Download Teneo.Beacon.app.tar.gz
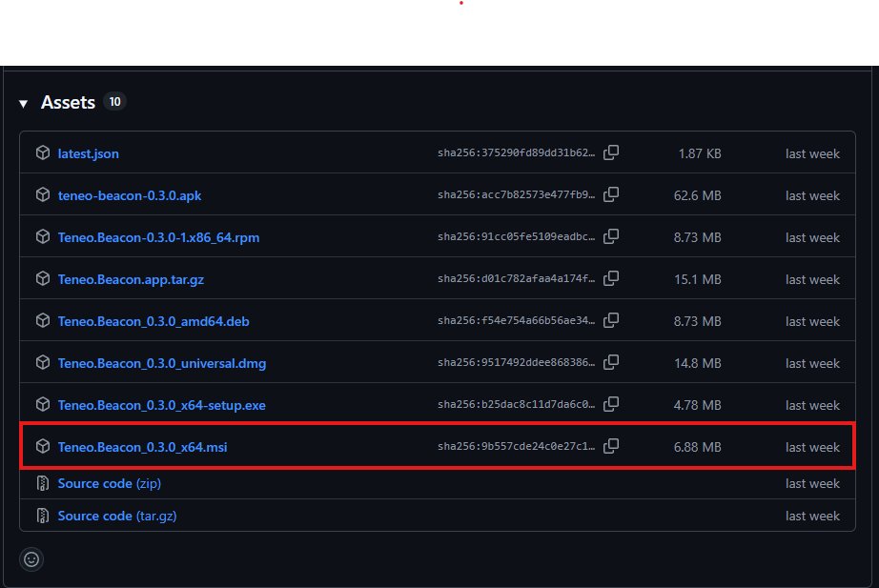Image resolution: width=879 pixels, height=588 pixels. 131,280
